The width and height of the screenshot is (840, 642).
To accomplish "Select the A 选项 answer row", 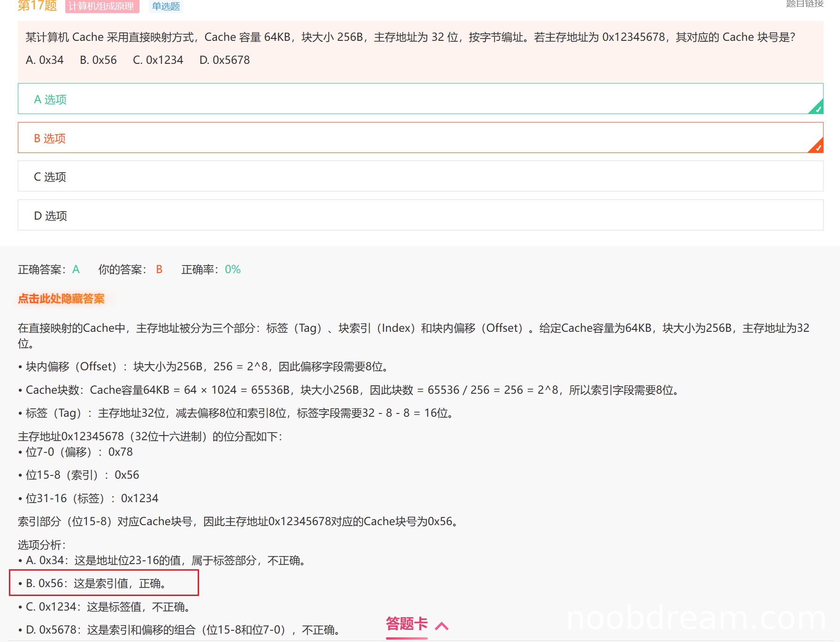I will tap(420, 99).
